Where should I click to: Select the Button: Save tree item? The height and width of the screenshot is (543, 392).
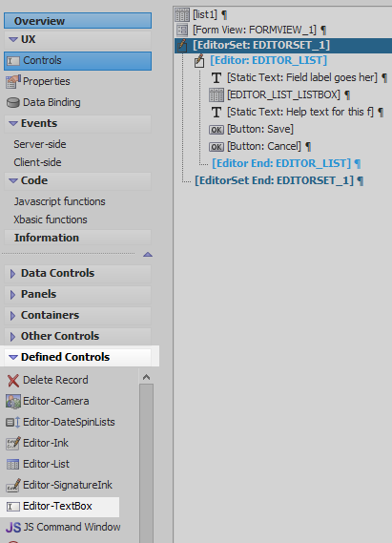260,129
